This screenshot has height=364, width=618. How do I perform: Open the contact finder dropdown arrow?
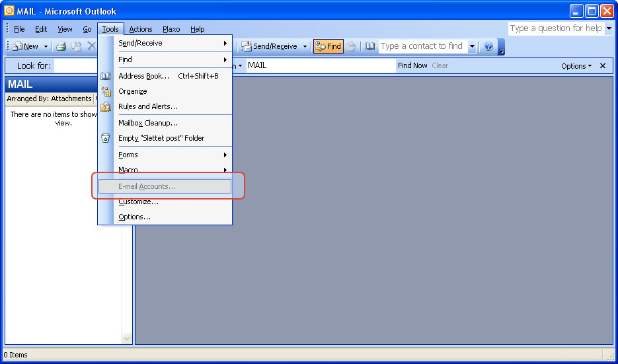tap(472, 46)
